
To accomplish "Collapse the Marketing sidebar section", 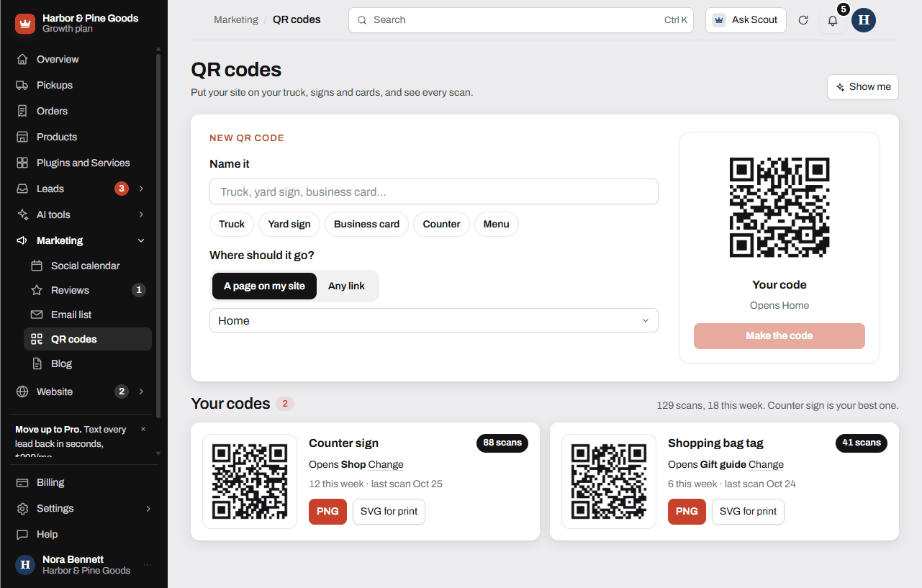I will click(141, 240).
